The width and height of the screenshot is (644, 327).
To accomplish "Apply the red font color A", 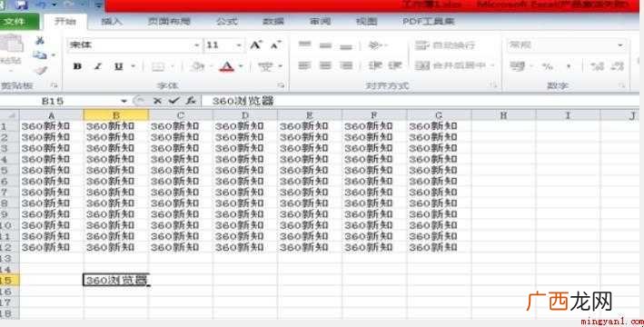I will [226, 66].
